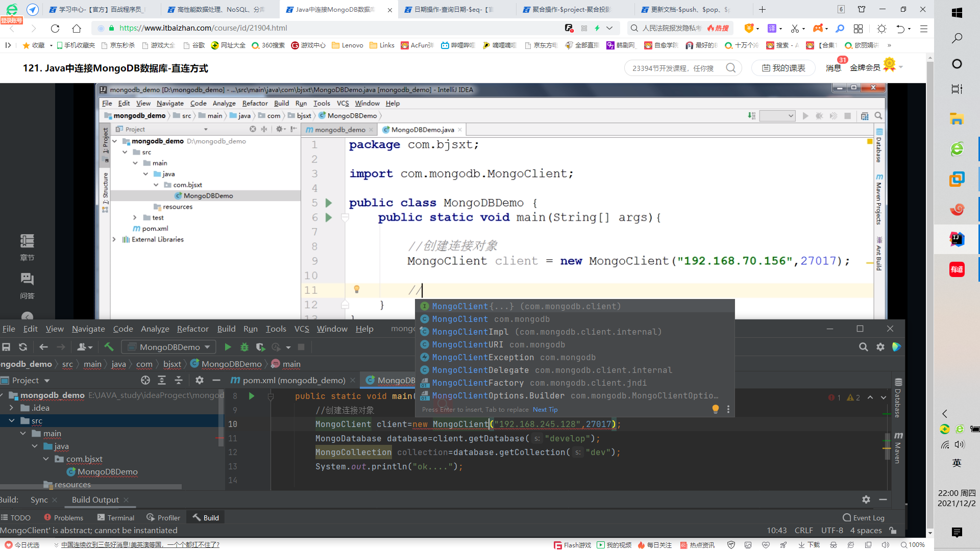Click UTF-8 encoding in status bar

pos(832,530)
